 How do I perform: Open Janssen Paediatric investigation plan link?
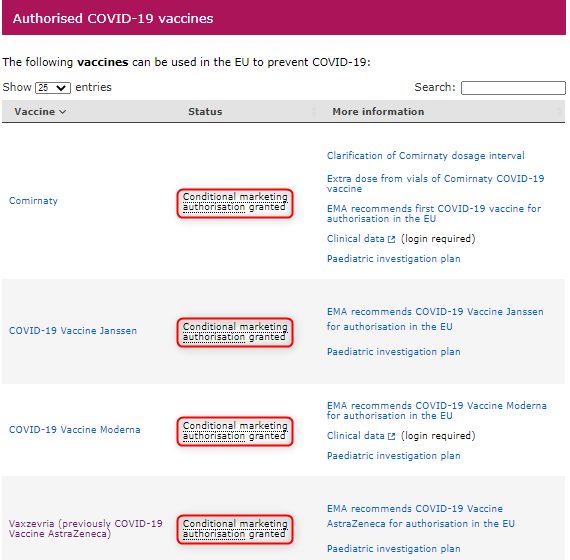pos(393,352)
